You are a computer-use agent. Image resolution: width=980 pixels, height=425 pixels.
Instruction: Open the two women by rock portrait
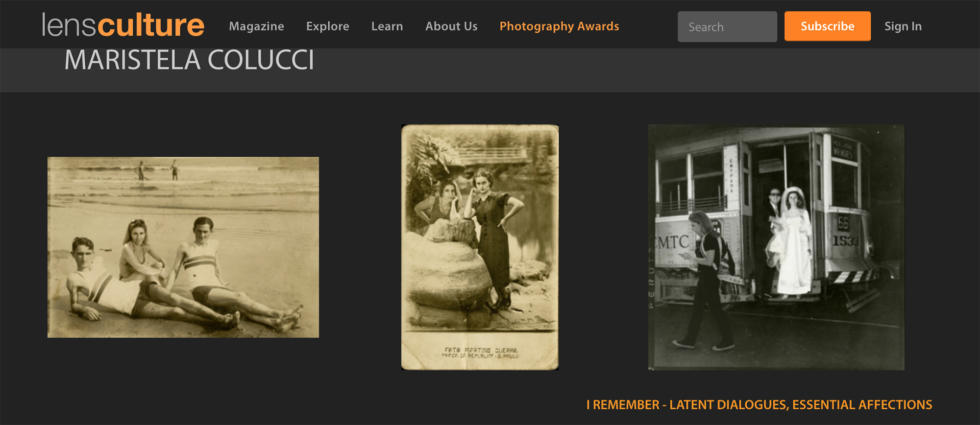click(x=480, y=247)
